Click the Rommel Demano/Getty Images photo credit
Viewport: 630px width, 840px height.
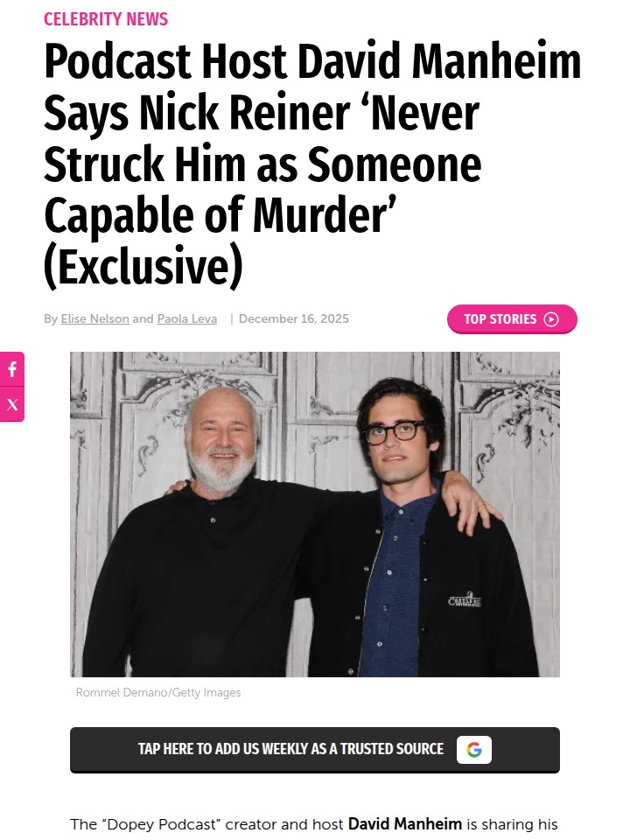[x=158, y=693]
